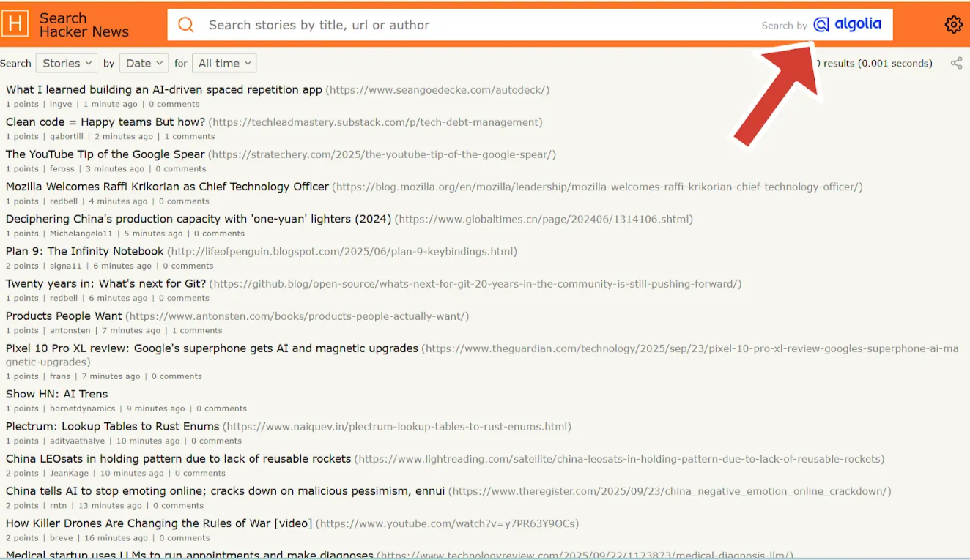The width and height of the screenshot is (970, 560).
Task: Open the Mozilla Welcomes Raffi Krikorian story
Action: tap(167, 186)
